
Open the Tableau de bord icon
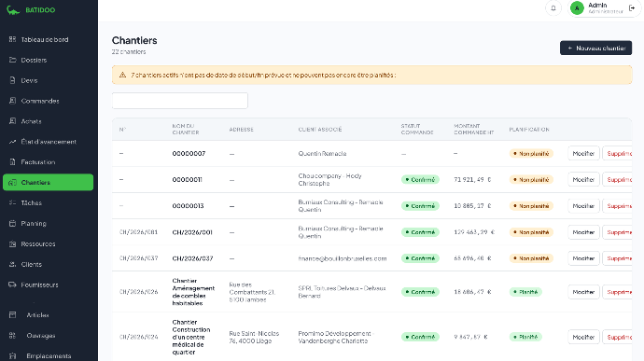13,39
